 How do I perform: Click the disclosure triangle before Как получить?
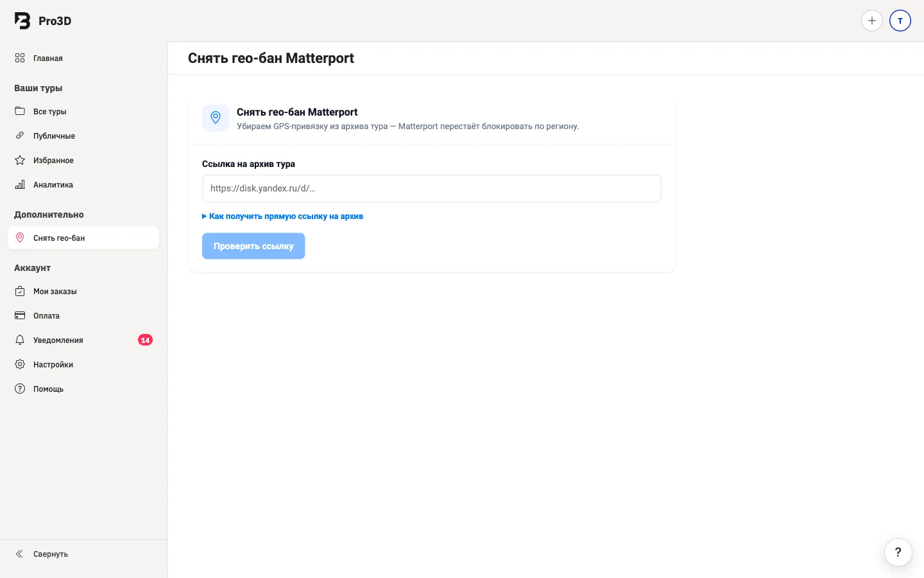tap(204, 216)
